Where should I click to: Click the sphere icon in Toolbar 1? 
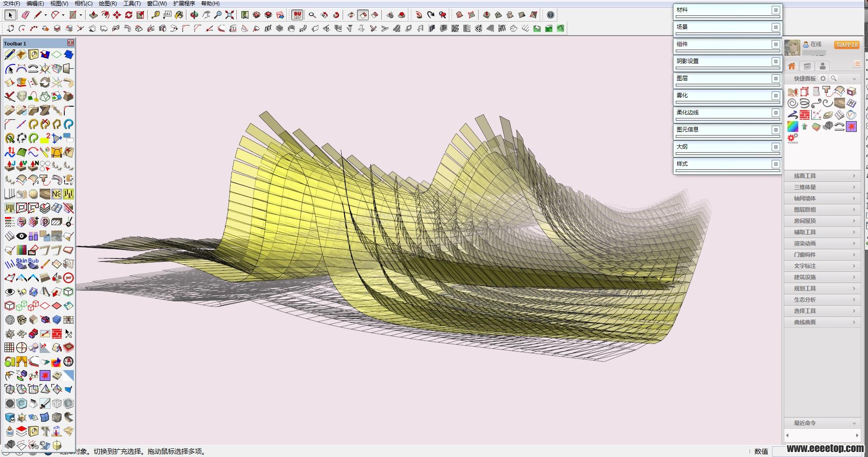point(33,194)
